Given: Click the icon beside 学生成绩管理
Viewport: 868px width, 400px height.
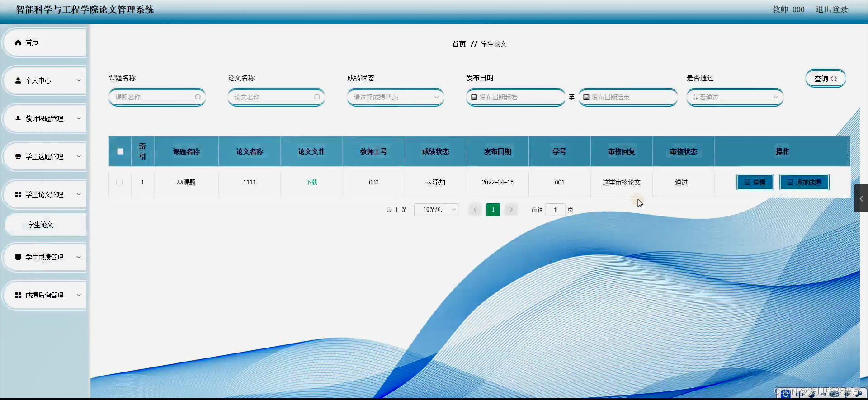Looking at the screenshot, I should click(x=18, y=257).
